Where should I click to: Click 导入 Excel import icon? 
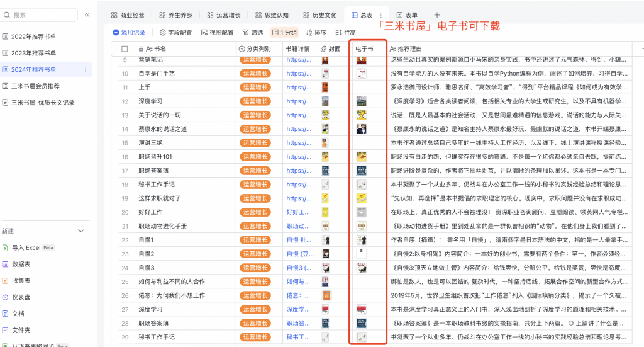coord(6,247)
